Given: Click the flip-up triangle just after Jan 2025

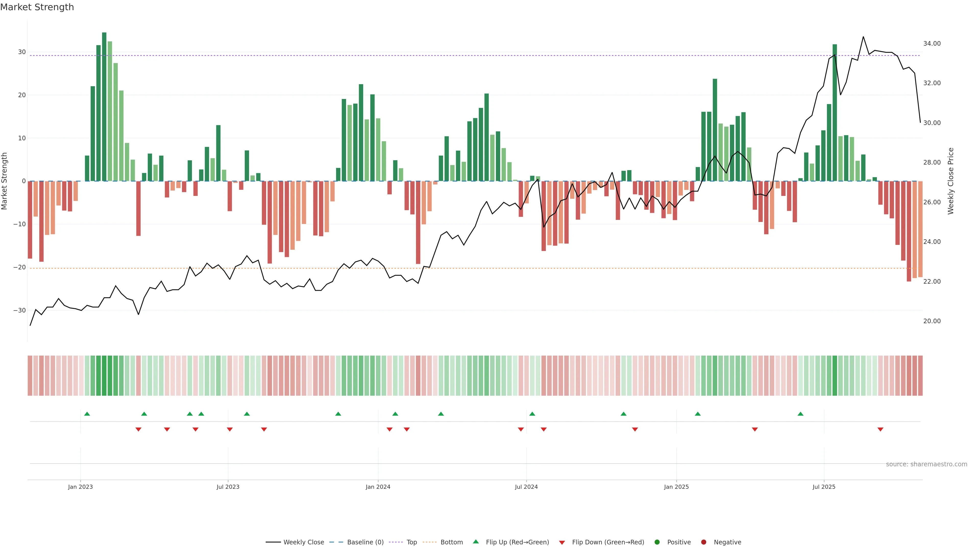Looking at the screenshot, I should click(x=698, y=414).
